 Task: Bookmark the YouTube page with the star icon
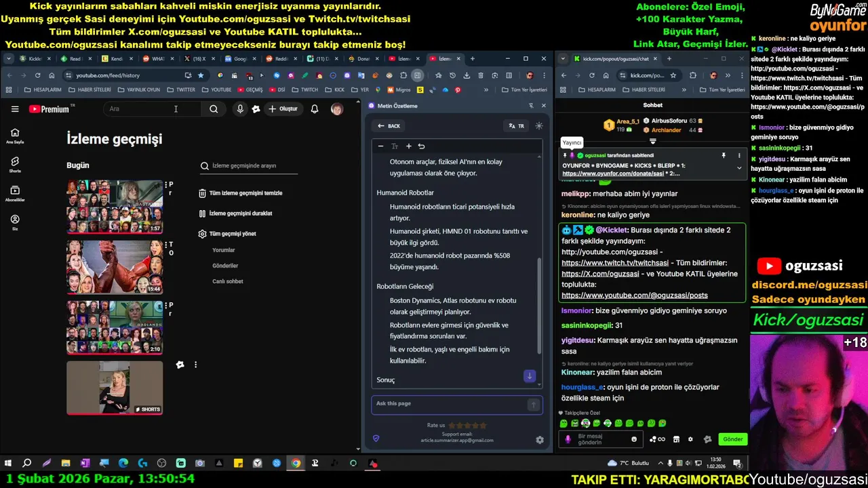201,75
